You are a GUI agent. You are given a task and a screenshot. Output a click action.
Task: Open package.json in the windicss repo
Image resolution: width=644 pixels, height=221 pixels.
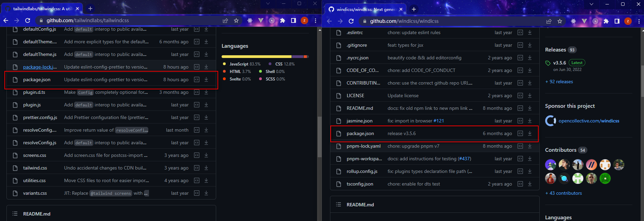click(x=360, y=133)
